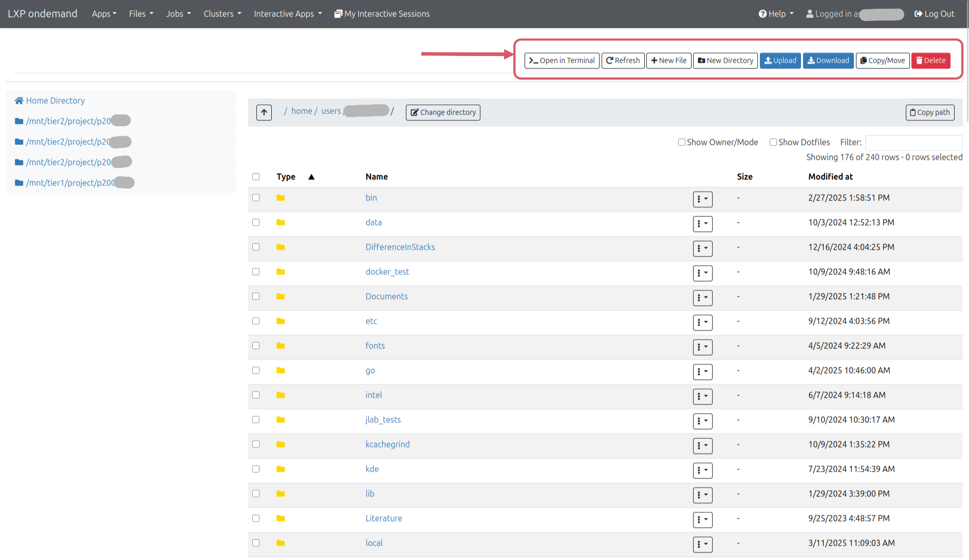Open the DifferenceInStacks folder link
Screen dimensions: 969x560
coord(400,247)
